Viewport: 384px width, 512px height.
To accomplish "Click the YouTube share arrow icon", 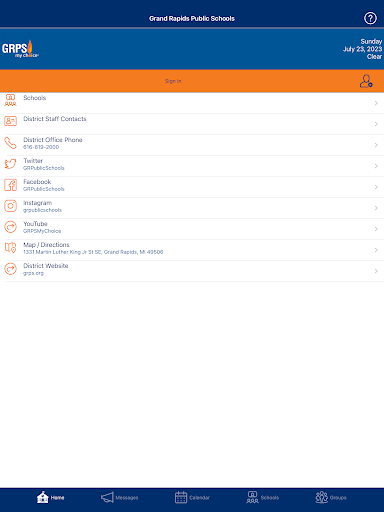I will 10,227.
